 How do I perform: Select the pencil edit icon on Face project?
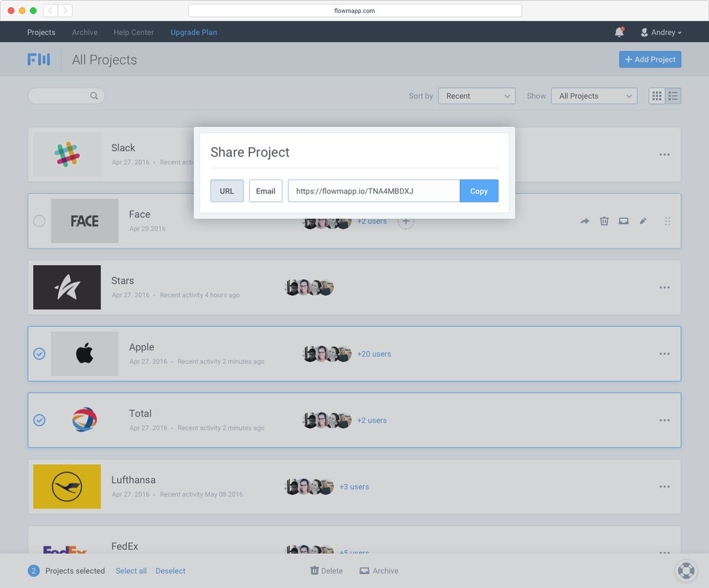643,221
